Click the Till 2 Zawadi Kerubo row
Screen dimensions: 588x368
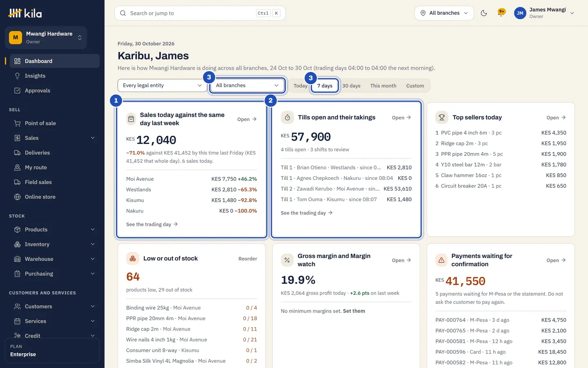pos(346,189)
